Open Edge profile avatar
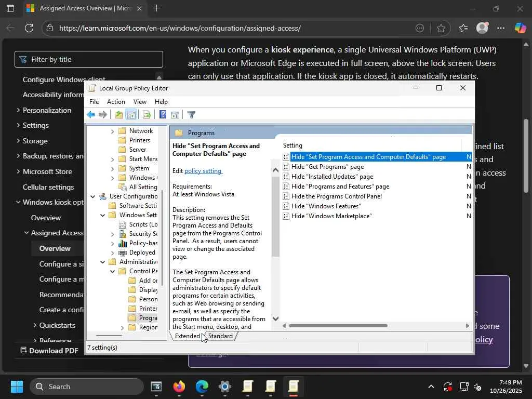The height and width of the screenshot is (399, 532). 482,28
